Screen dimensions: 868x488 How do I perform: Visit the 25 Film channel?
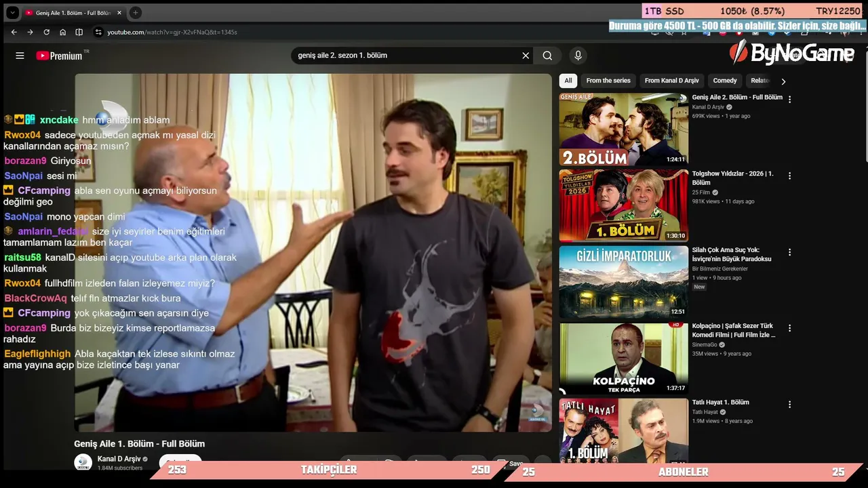(x=701, y=192)
